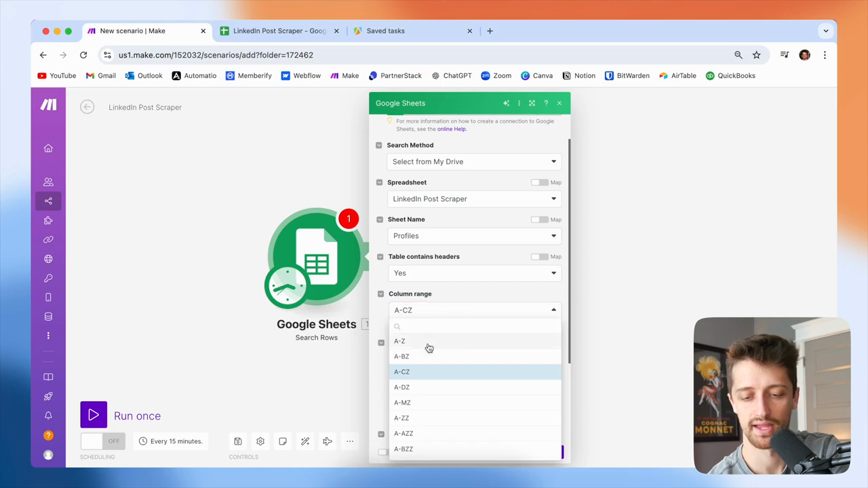Collapse the Sheet Name field checkbox
The height and width of the screenshot is (488, 868).
[x=380, y=220]
